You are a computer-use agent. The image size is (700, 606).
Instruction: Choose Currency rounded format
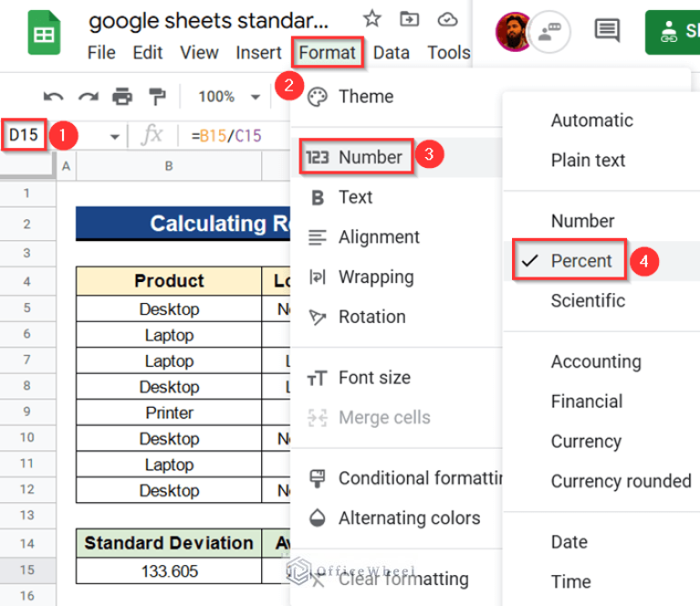click(x=621, y=481)
